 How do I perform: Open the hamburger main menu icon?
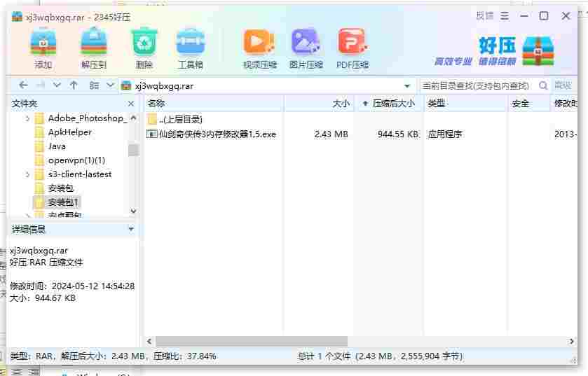505,15
